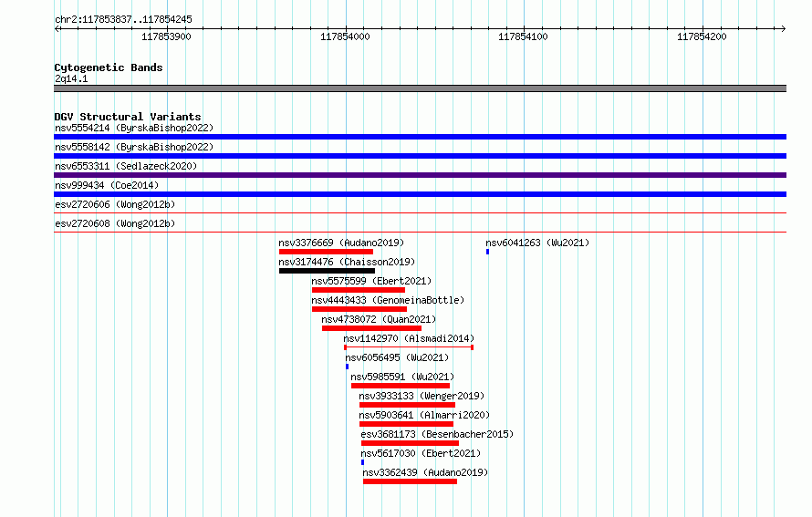812x517 pixels.
Task: Click the nsv5903641 (Almarri2020) label
Action: pyautogui.click(x=424, y=415)
